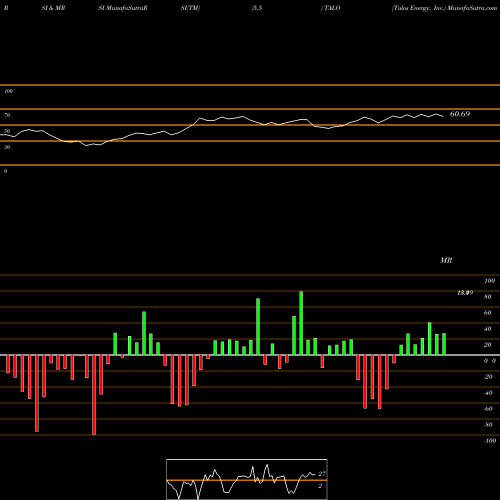Click the MR axis label -60
The image size is (500, 500).
click(x=488, y=409)
